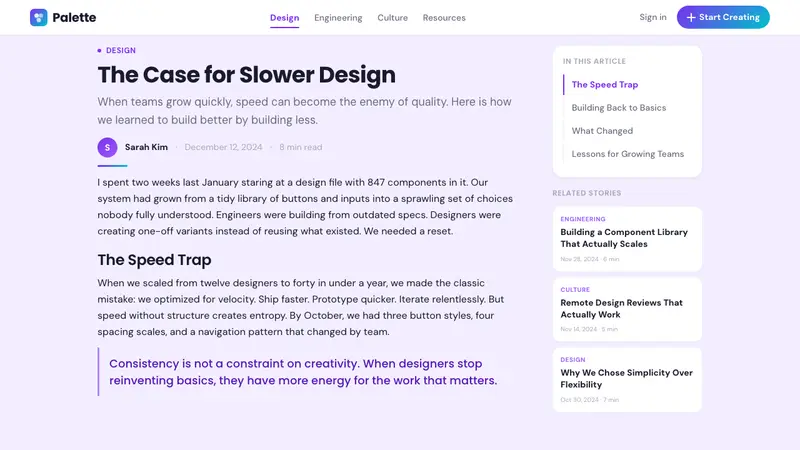Click The Speed Trap heading in article
Image resolution: width=800 pixels, height=450 pixels.
tap(154, 260)
